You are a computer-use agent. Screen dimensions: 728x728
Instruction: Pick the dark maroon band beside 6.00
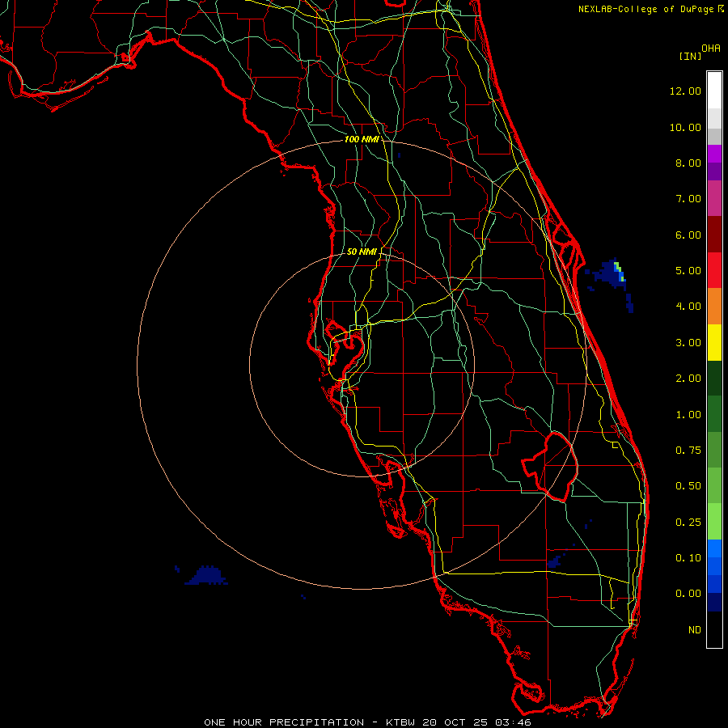click(714, 235)
